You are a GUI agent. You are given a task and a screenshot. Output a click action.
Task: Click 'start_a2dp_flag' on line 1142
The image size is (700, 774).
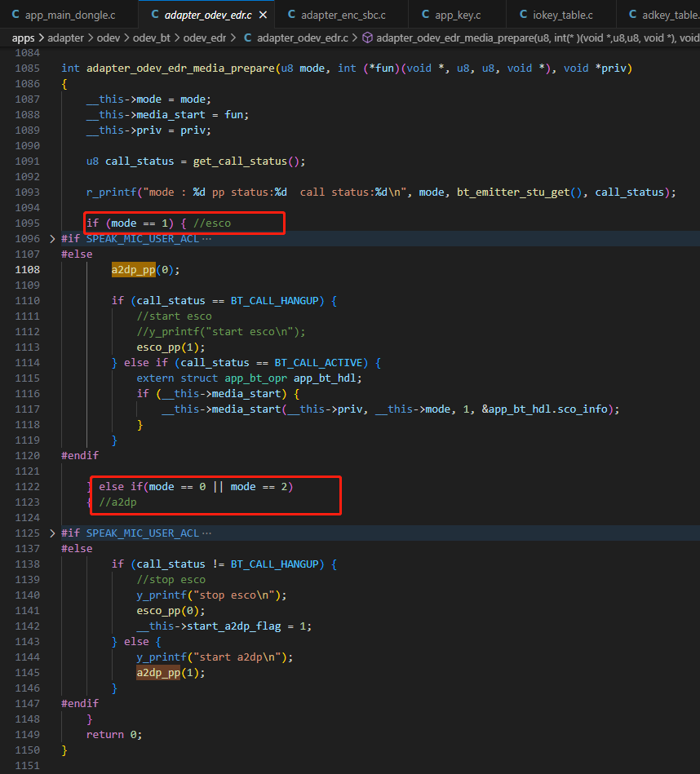234,626
